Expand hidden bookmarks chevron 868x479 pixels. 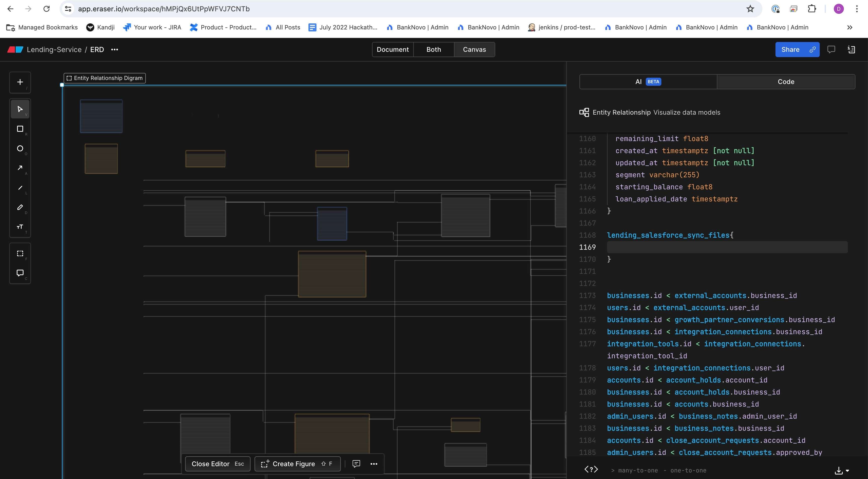(850, 27)
